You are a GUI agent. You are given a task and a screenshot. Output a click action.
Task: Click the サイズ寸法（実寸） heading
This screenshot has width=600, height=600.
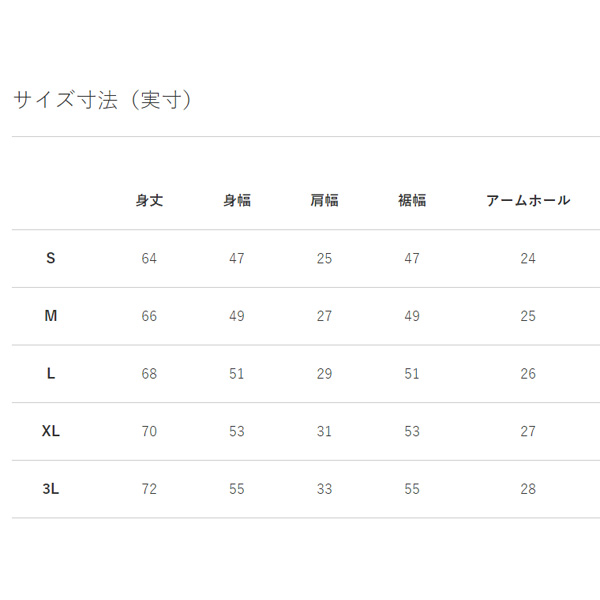(103, 100)
